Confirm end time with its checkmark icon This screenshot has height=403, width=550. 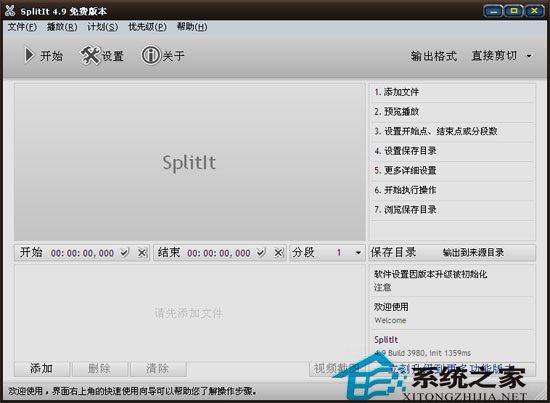[x=261, y=253]
